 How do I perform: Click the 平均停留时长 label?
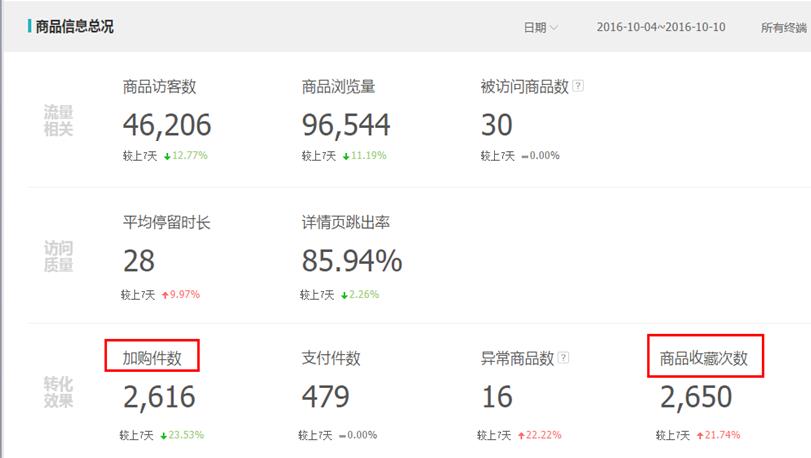click(x=167, y=222)
